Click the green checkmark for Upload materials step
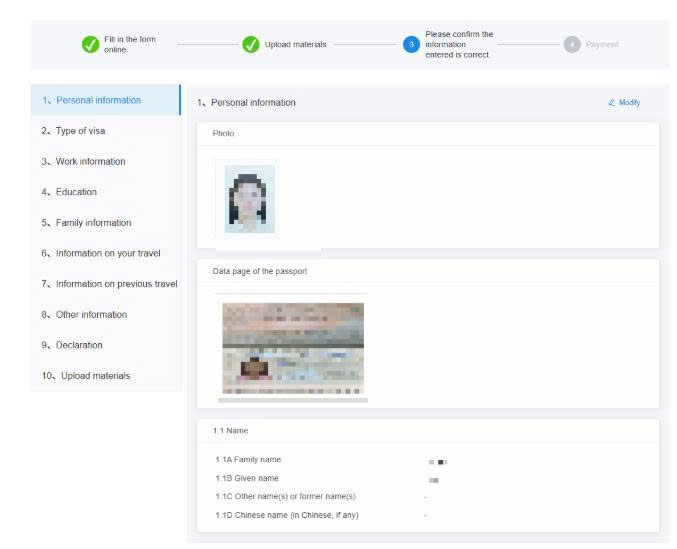Viewport: 677px width, 549px height. [x=251, y=44]
